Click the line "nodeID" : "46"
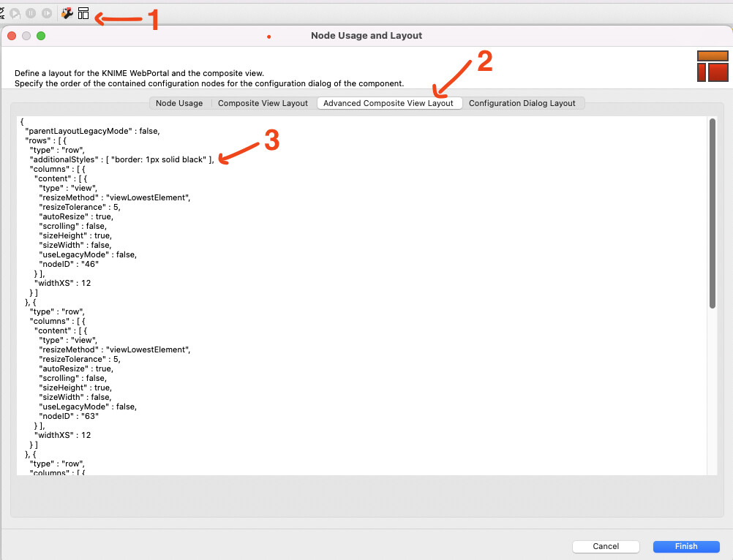This screenshot has width=733, height=560. pos(69,265)
